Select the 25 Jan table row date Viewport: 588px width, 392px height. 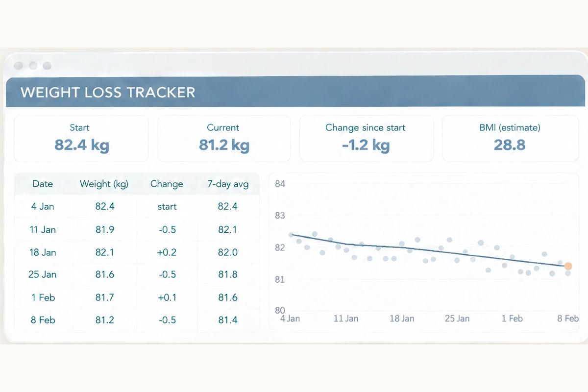43,274
